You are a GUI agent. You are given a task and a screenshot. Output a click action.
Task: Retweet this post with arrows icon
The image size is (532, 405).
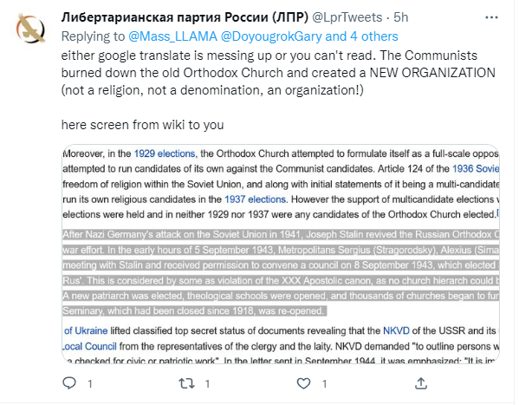(x=186, y=383)
